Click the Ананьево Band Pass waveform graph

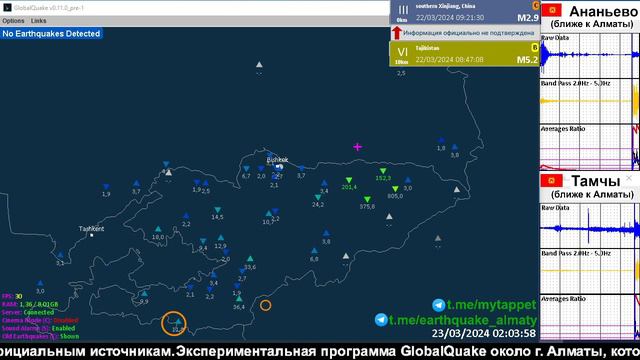(590, 101)
